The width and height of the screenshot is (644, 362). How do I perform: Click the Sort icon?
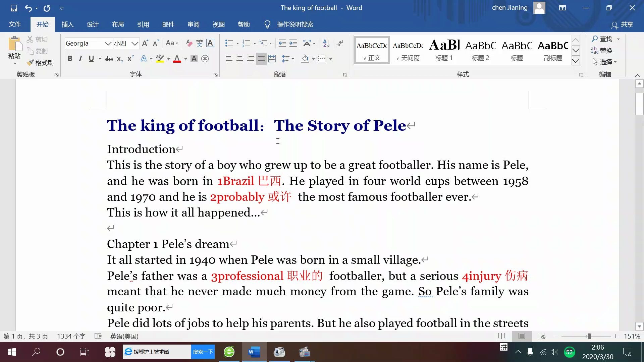click(x=326, y=43)
